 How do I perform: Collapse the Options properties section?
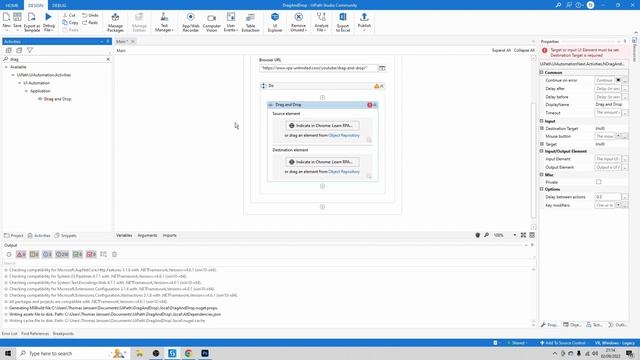[542, 189]
